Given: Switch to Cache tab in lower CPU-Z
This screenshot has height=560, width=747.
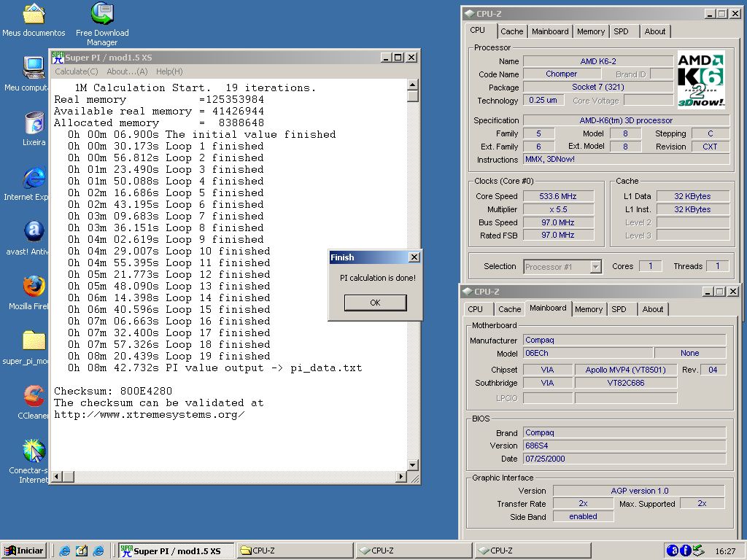Looking at the screenshot, I should coord(509,309).
